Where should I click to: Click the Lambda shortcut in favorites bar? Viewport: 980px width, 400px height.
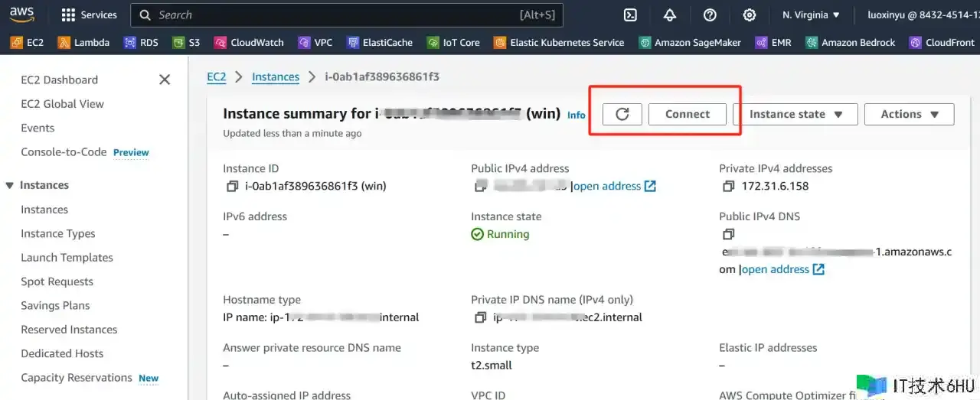(84, 43)
